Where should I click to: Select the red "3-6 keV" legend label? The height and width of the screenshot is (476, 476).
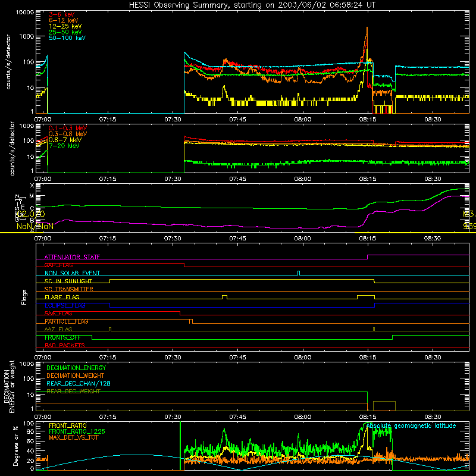click(61, 14)
